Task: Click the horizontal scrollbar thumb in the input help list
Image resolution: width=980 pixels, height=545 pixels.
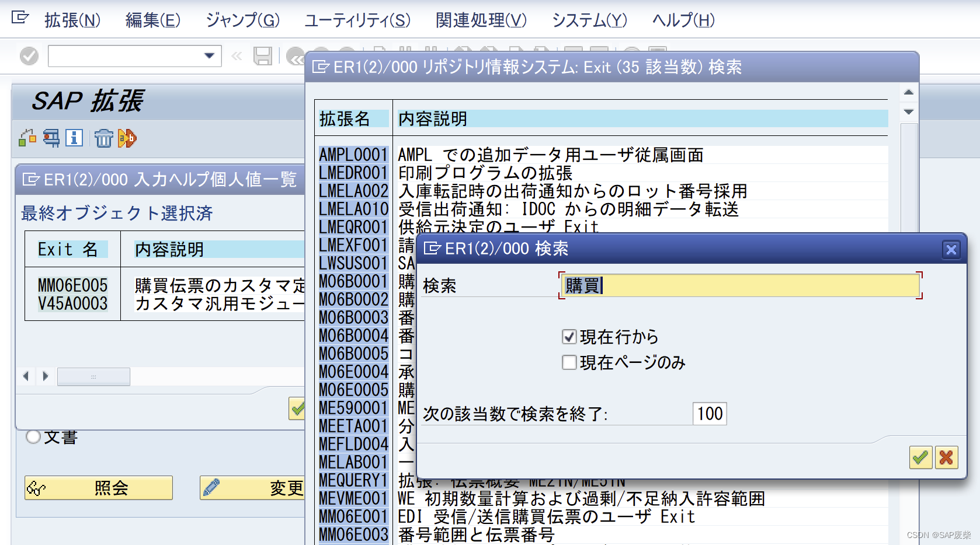Action: 93,376
